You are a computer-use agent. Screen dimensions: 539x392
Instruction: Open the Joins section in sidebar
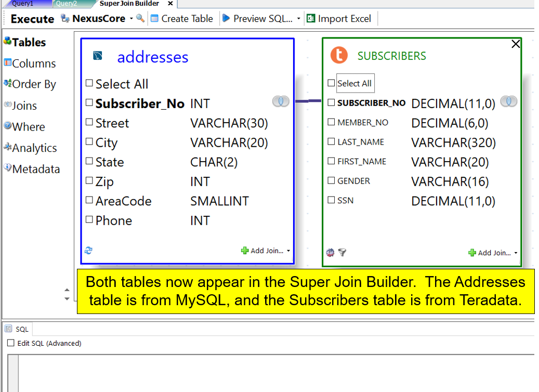point(24,106)
